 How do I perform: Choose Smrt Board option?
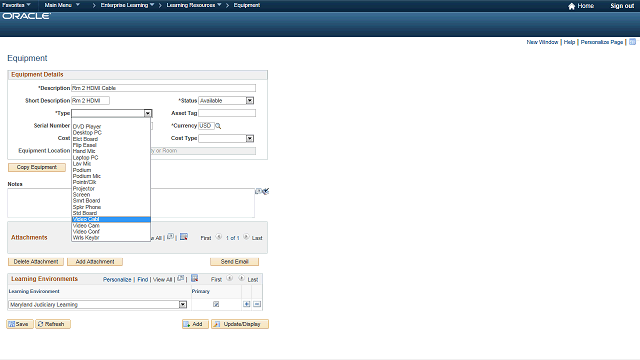(111, 201)
